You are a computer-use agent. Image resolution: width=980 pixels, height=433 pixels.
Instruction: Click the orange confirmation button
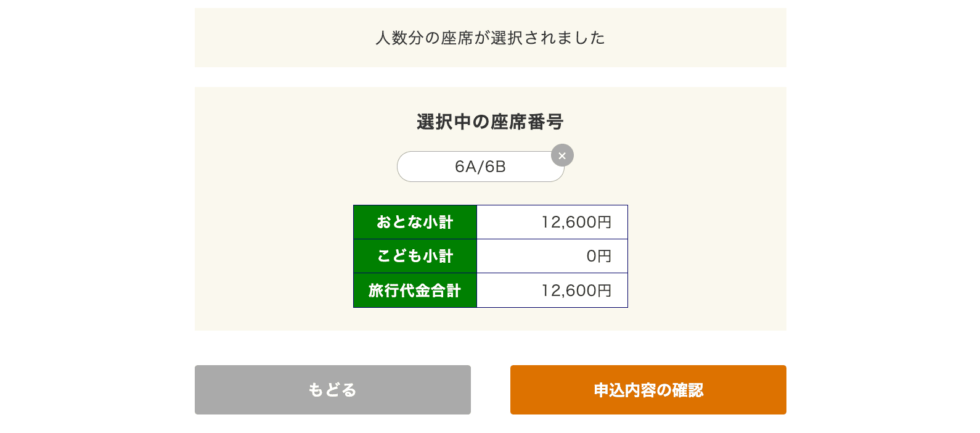coord(648,390)
